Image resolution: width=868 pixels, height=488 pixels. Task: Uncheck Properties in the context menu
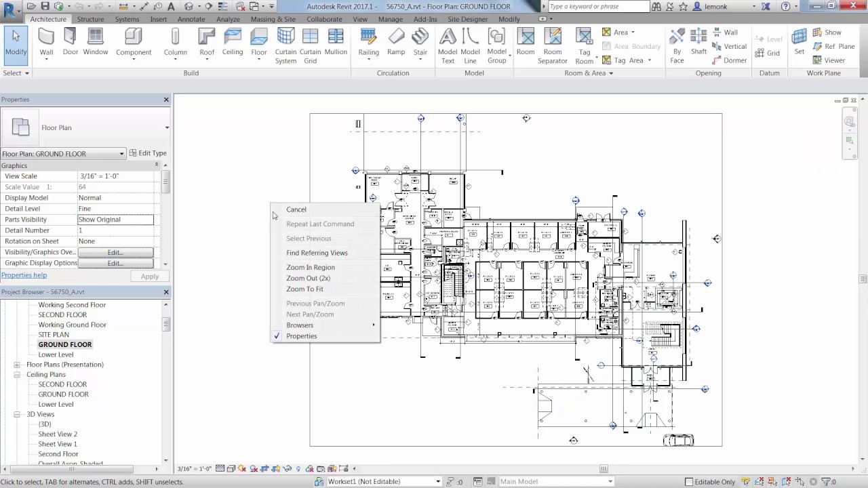[301, 335]
